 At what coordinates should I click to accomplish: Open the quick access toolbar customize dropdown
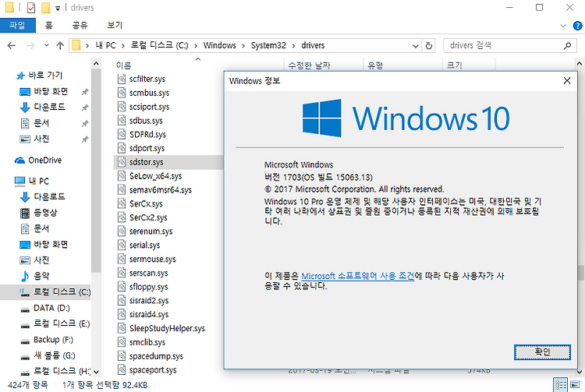pyautogui.click(x=58, y=8)
